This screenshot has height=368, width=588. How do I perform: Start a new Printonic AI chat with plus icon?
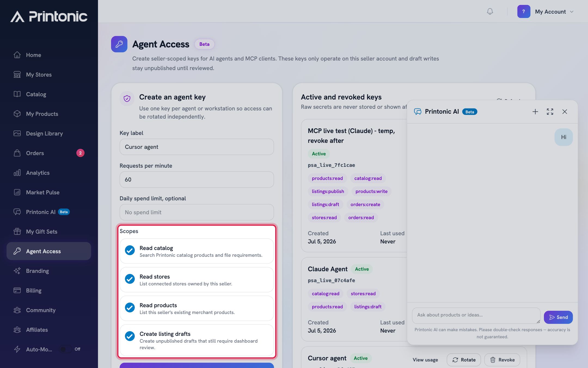click(x=535, y=112)
